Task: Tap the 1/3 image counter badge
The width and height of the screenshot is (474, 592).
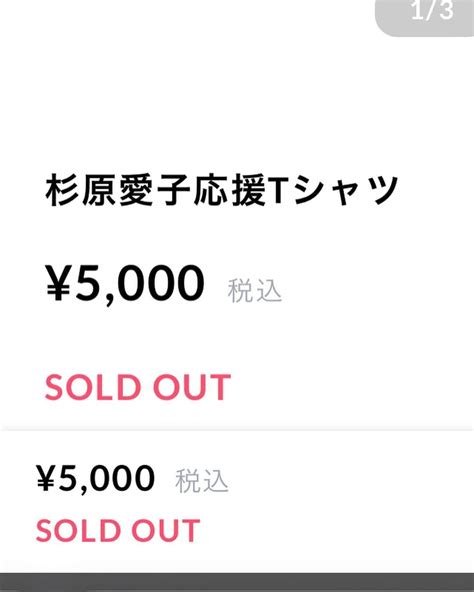Action: 425,17
